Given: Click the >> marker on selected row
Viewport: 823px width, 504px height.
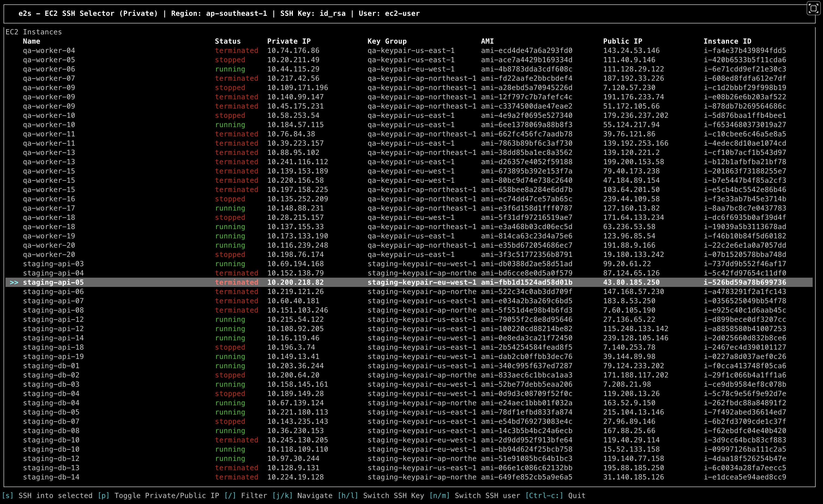Looking at the screenshot, I should click(x=14, y=283).
